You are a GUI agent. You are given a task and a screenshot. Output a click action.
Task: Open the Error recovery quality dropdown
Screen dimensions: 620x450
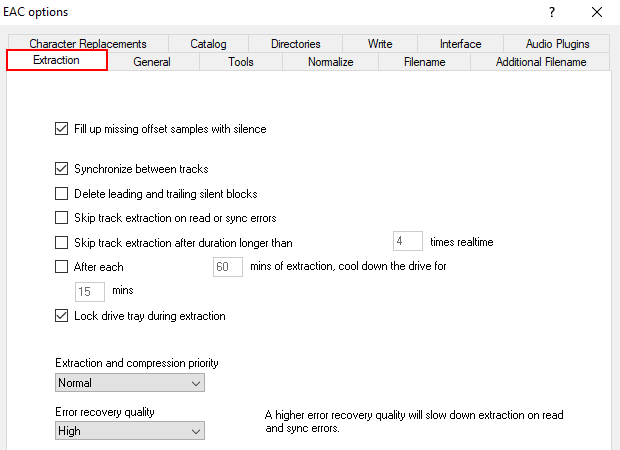[x=130, y=431]
